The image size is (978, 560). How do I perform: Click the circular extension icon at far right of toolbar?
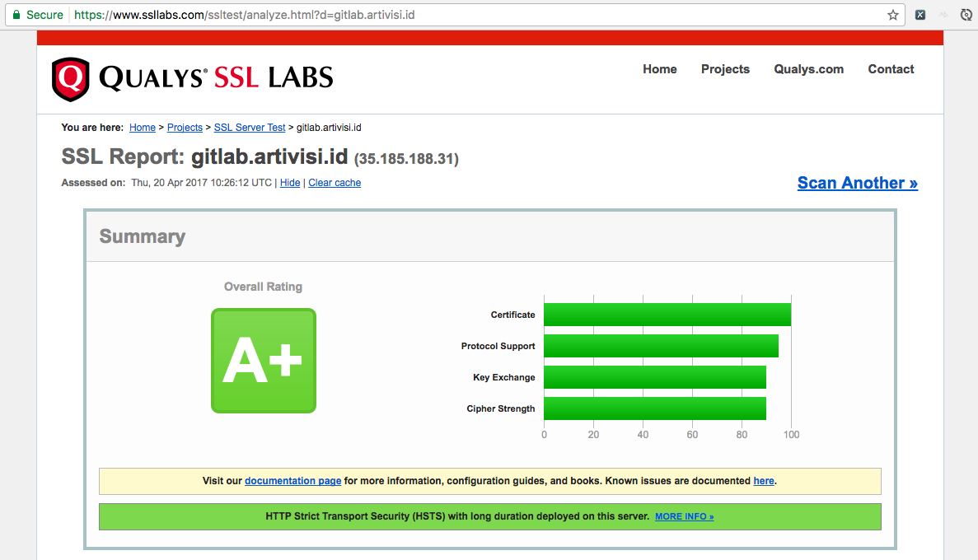coord(966,15)
